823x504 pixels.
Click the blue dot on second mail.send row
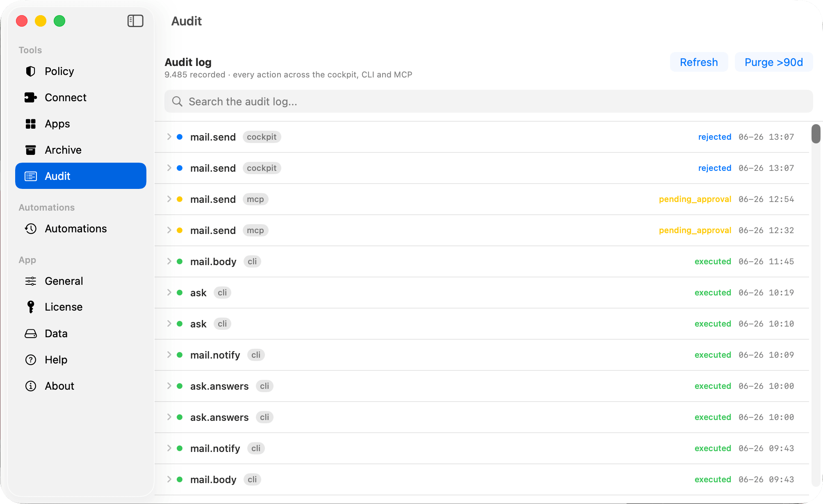[180, 168]
